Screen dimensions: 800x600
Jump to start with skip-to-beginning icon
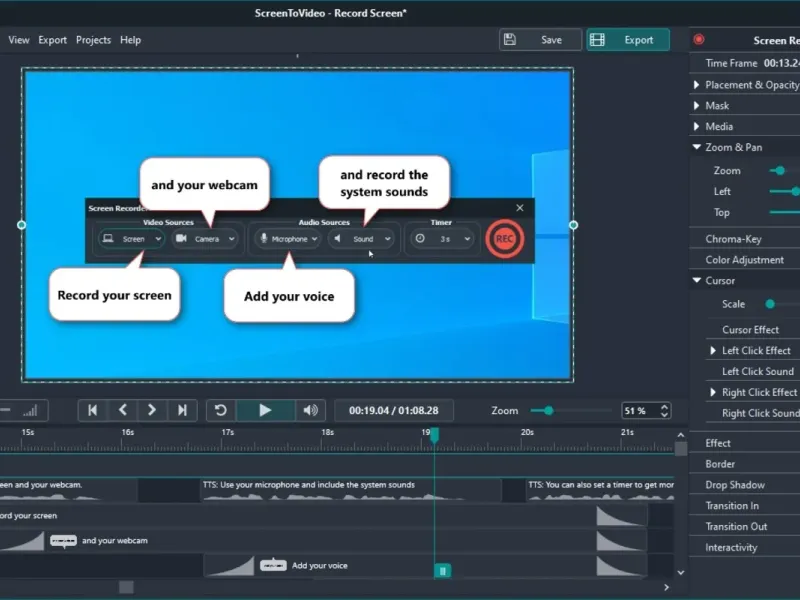click(x=92, y=411)
